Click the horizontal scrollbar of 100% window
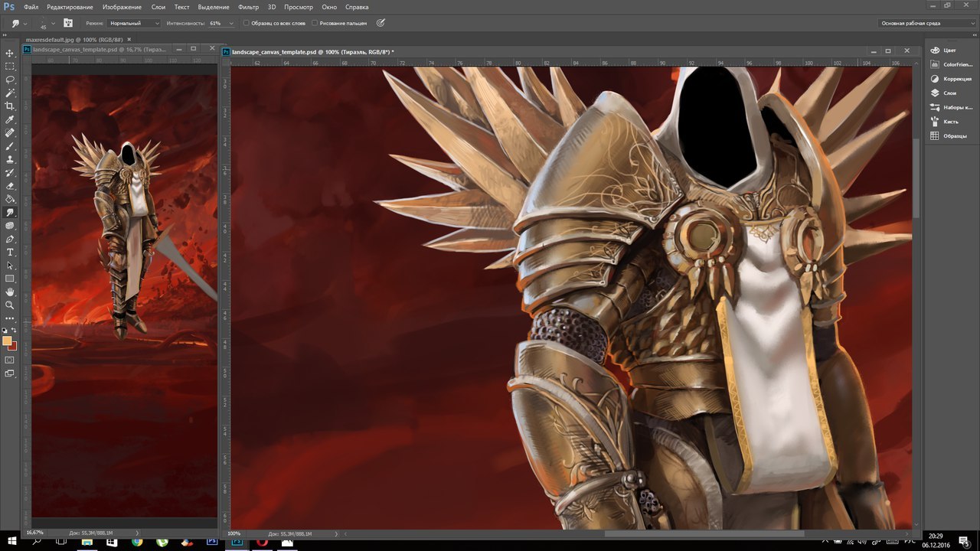Viewport: 980px width, 551px height. click(x=704, y=533)
